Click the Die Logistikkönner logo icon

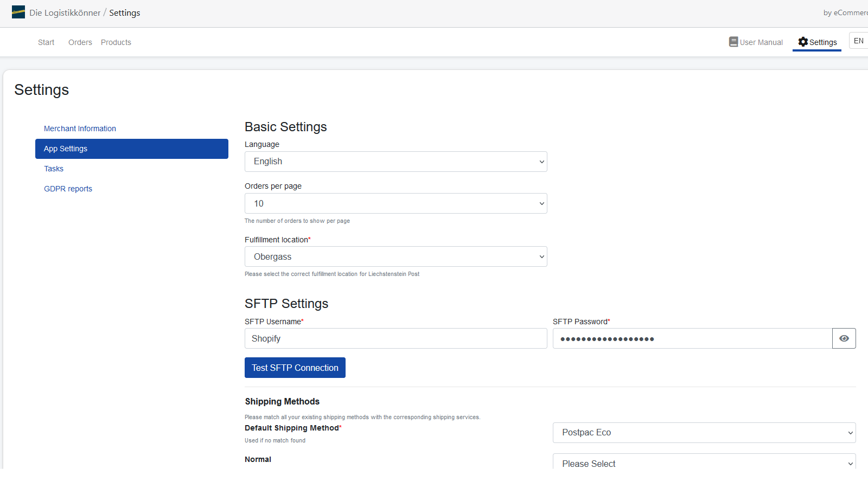pyautogui.click(x=18, y=12)
